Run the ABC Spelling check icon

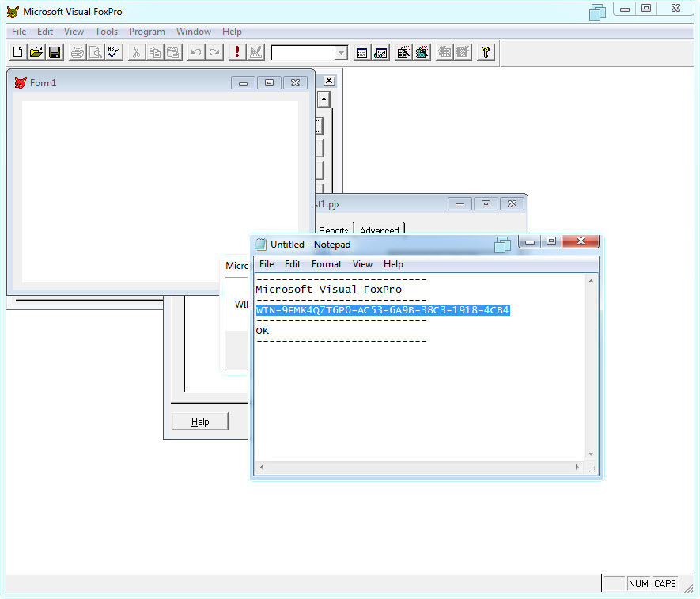click(114, 52)
